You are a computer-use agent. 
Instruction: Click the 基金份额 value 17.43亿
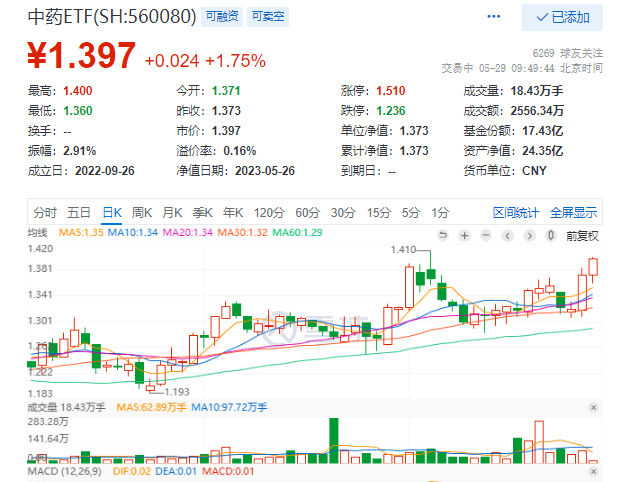[x=543, y=131]
